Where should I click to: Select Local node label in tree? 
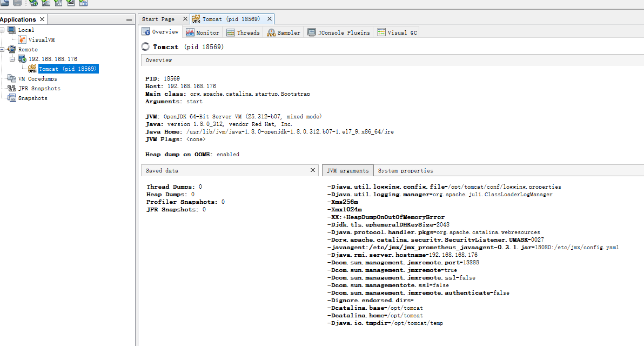pos(26,30)
